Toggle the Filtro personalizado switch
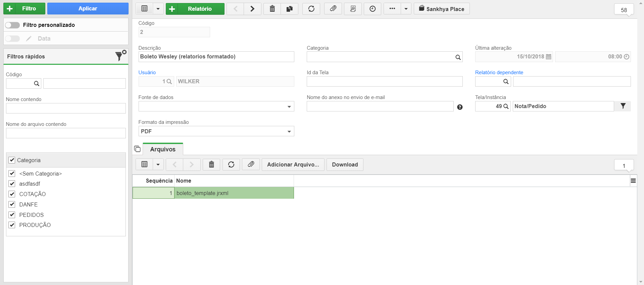Viewport: 644px width, 285px height. coord(12,25)
